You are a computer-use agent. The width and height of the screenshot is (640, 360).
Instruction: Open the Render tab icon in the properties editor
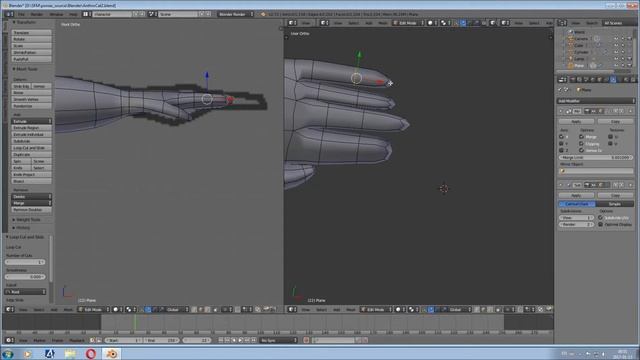click(x=573, y=80)
